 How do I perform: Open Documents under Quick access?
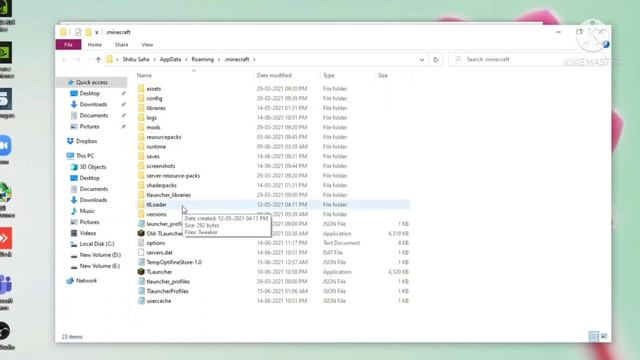coord(93,116)
